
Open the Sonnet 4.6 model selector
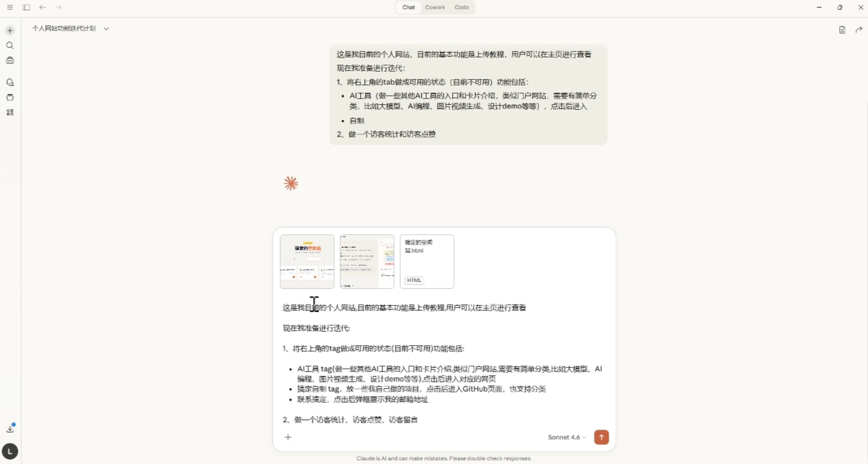pyautogui.click(x=566, y=437)
